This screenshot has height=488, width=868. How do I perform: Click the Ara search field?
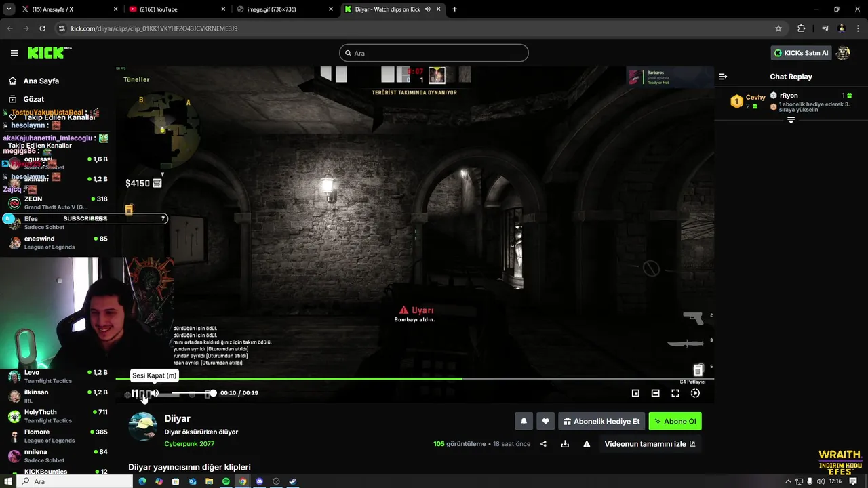[434, 53]
